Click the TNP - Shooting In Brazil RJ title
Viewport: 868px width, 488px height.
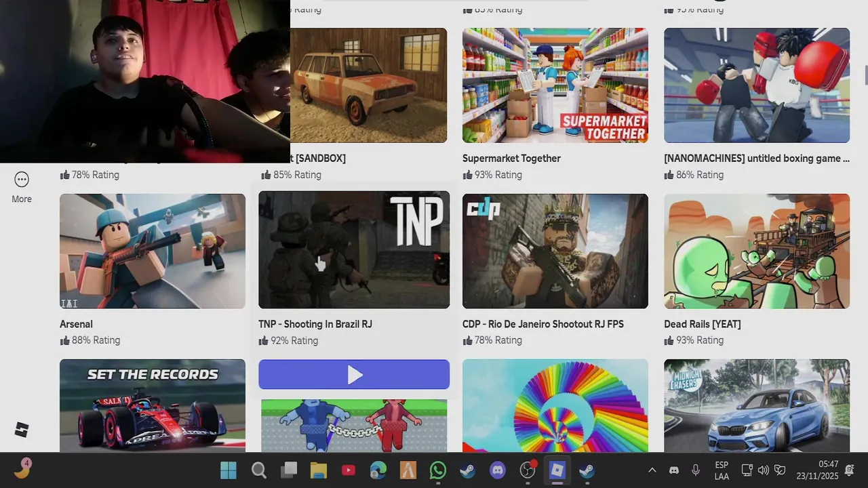[x=315, y=324]
